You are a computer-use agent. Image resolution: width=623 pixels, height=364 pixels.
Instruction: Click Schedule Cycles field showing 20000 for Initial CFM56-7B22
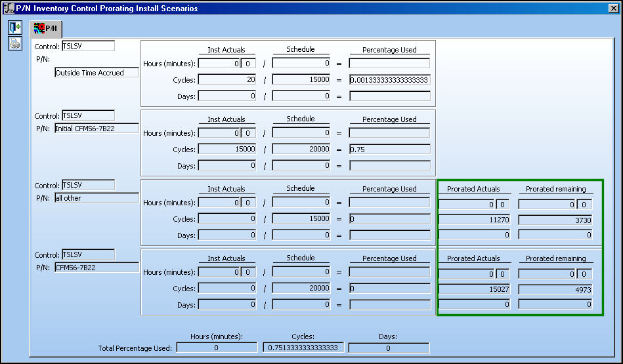click(x=301, y=149)
